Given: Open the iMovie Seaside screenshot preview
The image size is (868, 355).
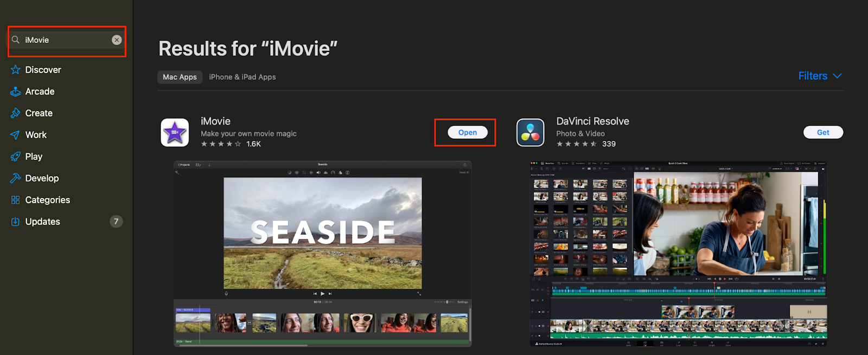Looking at the screenshot, I should click(322, 254).
